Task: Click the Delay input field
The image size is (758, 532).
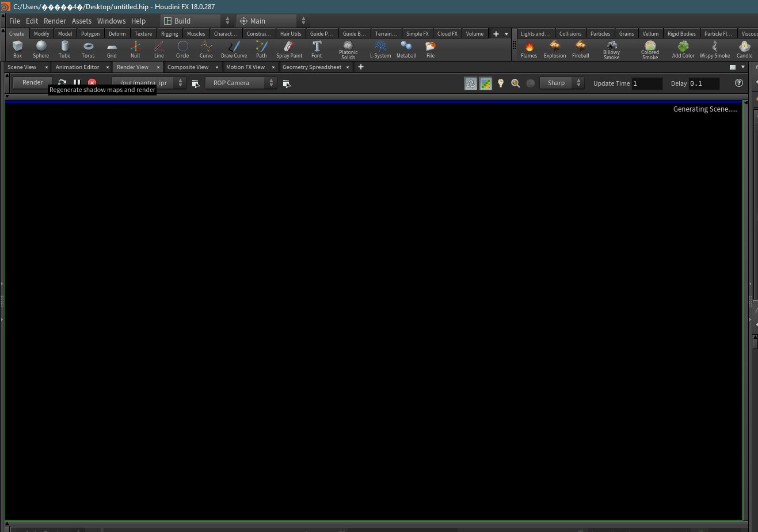Action: pyautogui.click(x=704, y=83)
